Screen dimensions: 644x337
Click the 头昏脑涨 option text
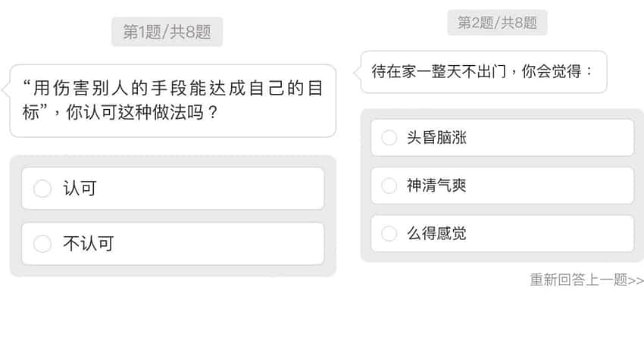click(436, 138)
